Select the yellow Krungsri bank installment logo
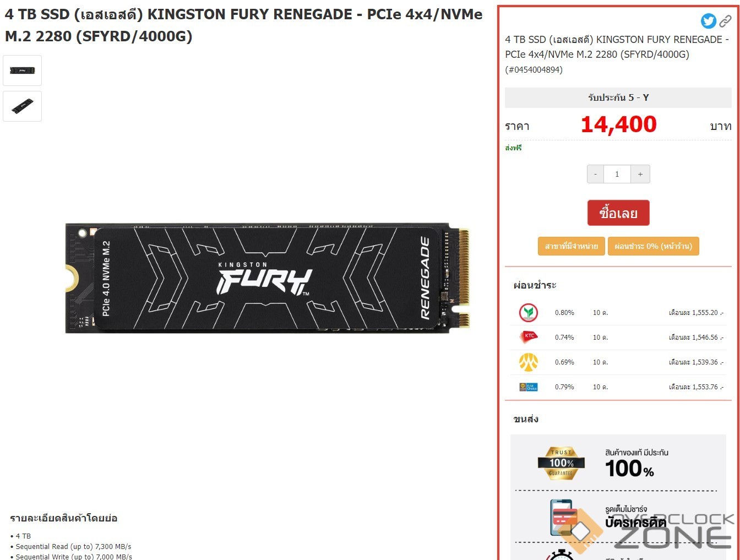The width and height of the screenshot is (740, 560). click(529, 362)
